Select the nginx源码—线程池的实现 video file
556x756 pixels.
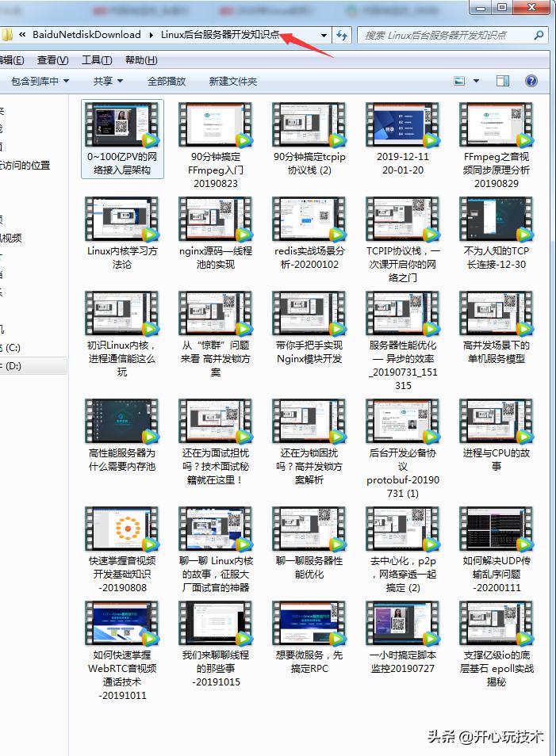point(216,233)
